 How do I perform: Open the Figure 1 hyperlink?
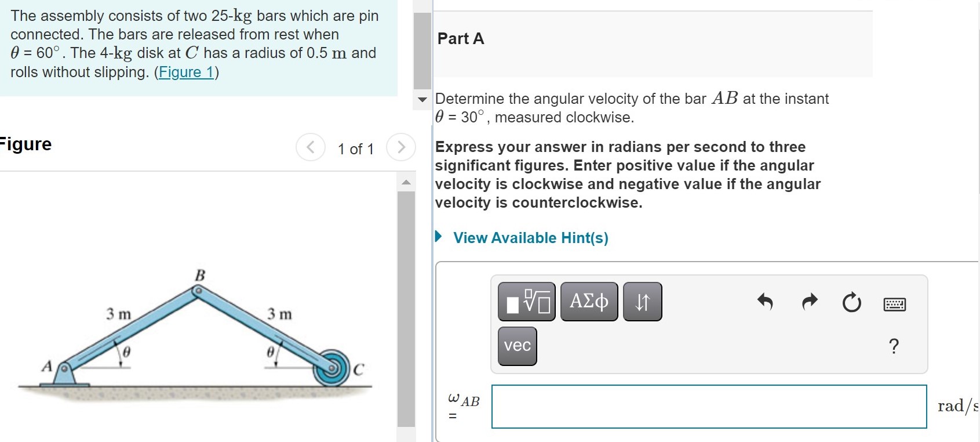[185, 73]
